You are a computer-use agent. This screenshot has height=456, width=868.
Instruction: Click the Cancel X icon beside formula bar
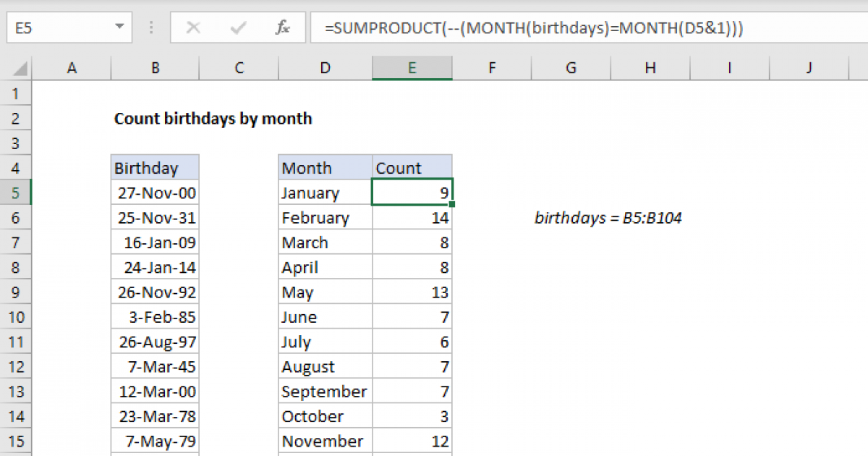click(193, 28)
